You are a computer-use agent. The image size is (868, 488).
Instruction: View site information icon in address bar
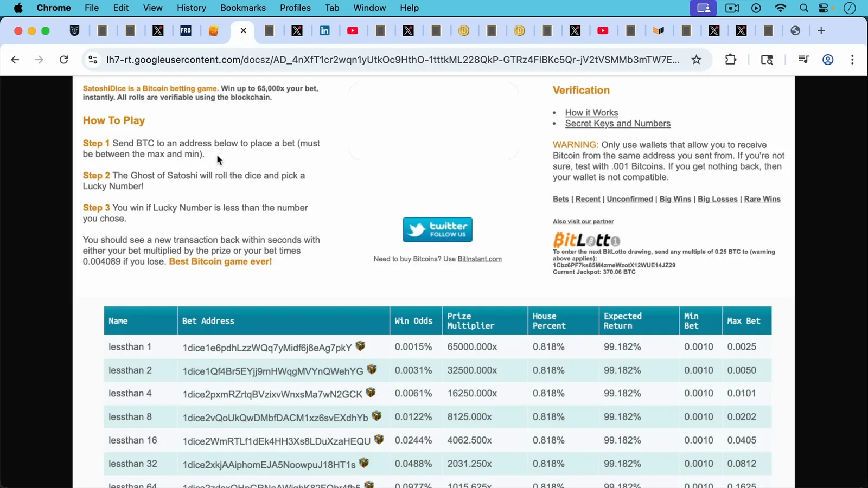pyautogui.click(x=93, y=60)
